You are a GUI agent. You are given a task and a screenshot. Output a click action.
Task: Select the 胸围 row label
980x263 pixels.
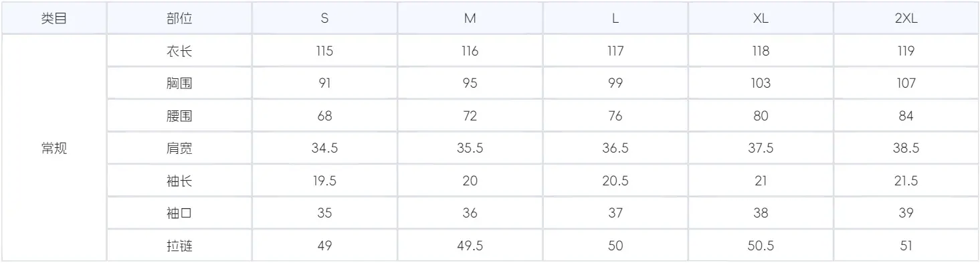click(179, 84)
